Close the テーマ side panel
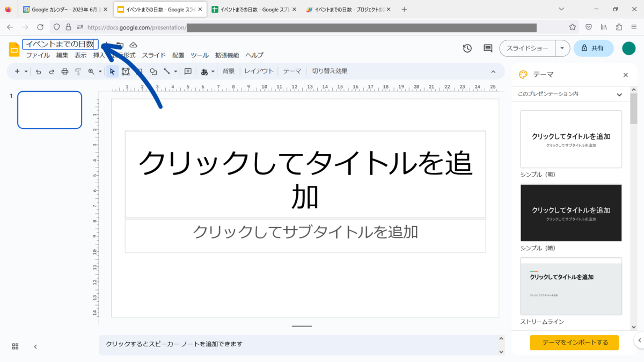 click(626, 75)
